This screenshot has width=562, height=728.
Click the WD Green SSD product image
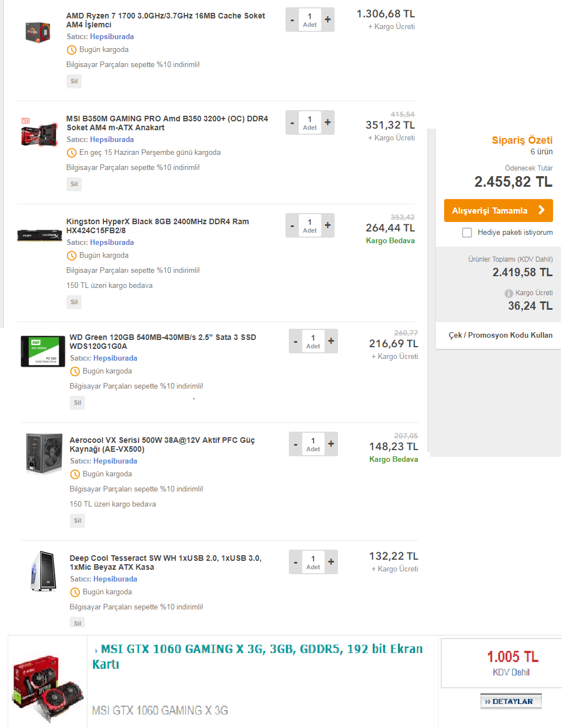[42, 351]
